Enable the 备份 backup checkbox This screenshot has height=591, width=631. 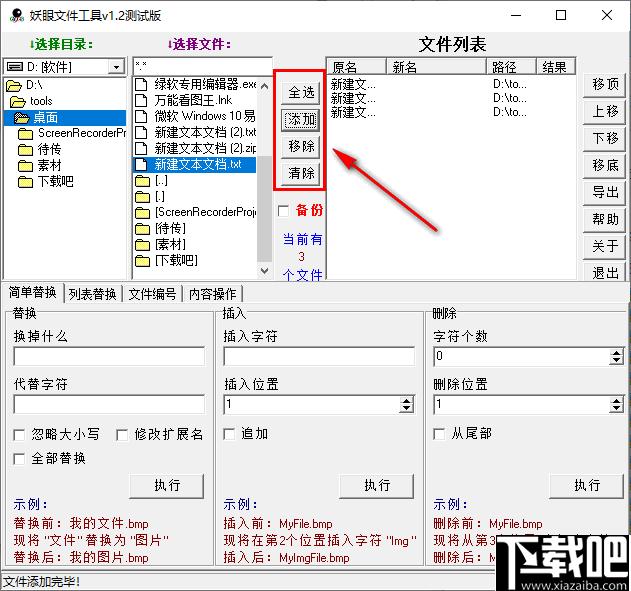pos(284,210)
